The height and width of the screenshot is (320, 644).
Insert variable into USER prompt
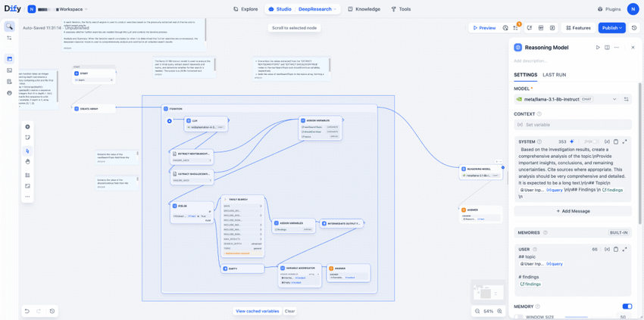(607, 249)
